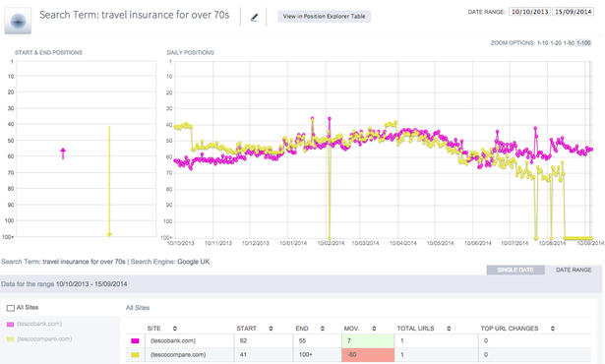605x364 pixels.
Task: Toggle tescocompare.com site in sidebar list
Action: (39, 338)
